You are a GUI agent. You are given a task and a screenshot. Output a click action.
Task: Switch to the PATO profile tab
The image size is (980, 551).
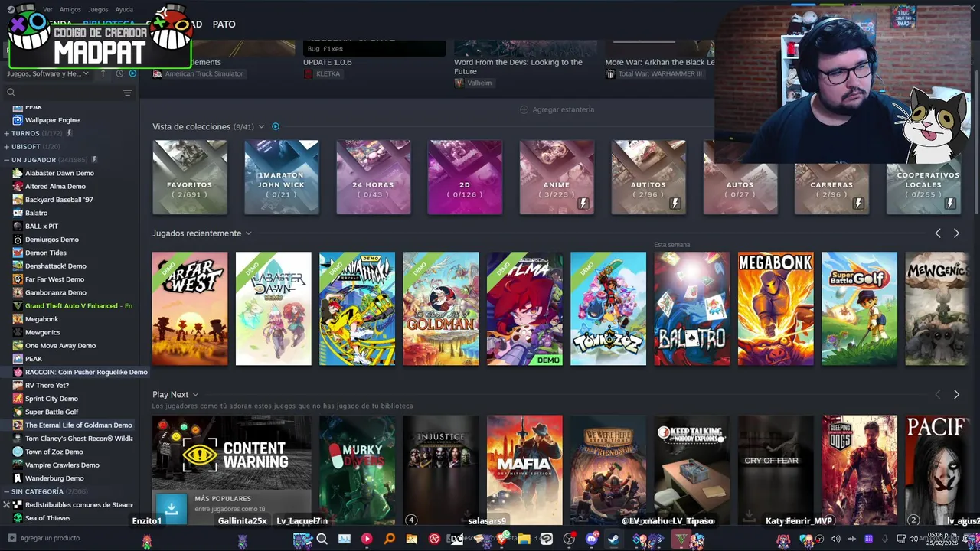point(224,24)
